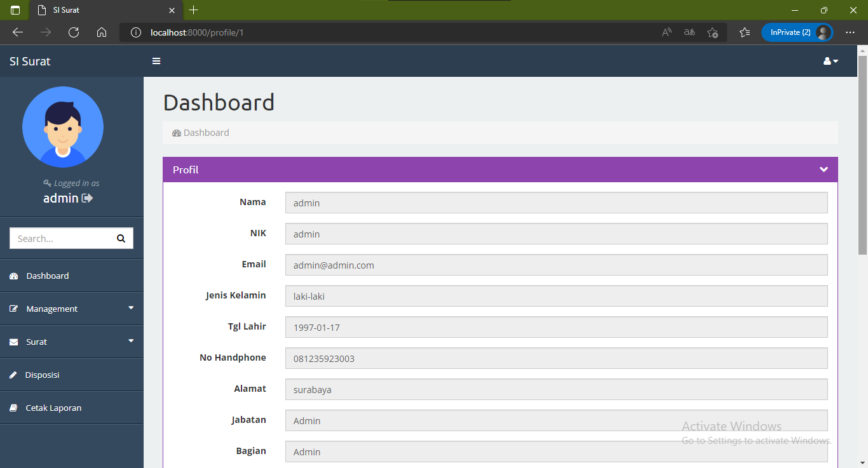Click the book icon beside Cetak Laporan
The image size is (868, 468).
[x=14, y=408]
